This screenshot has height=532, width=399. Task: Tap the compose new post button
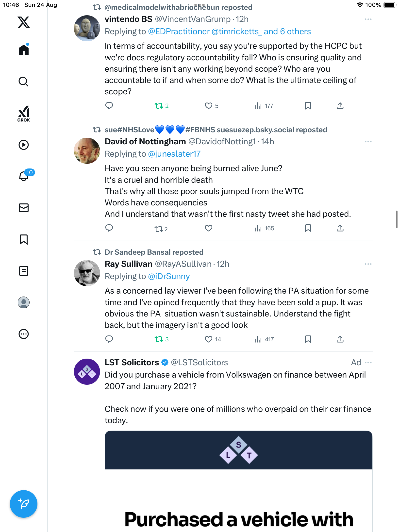tap(24, 504)
